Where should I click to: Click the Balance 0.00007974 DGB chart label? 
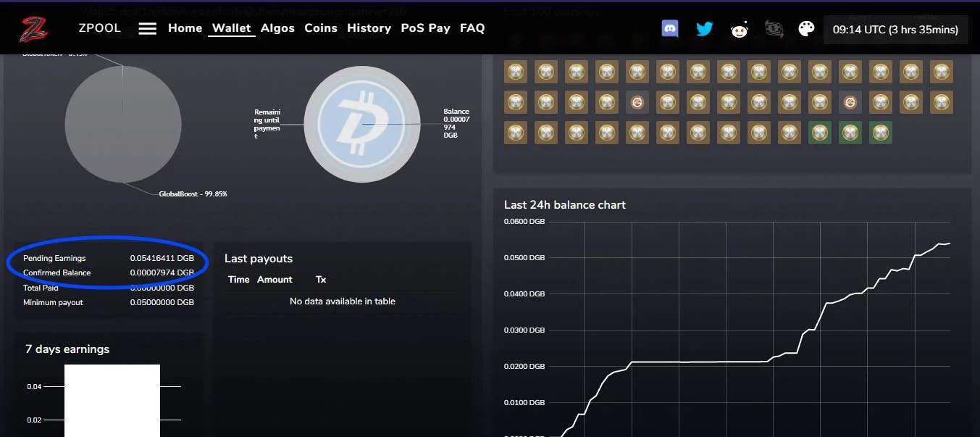[457, 123]
